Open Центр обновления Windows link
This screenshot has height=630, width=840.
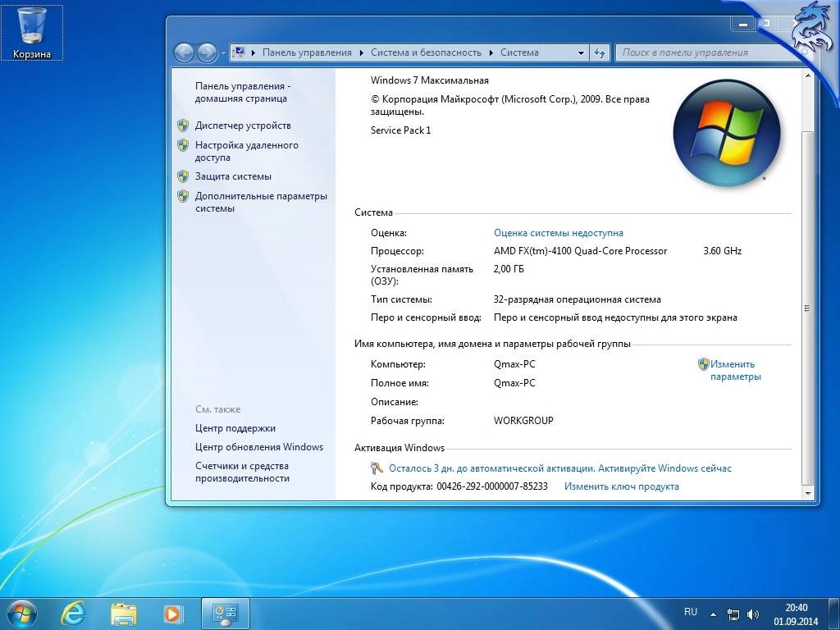point(259,447)
